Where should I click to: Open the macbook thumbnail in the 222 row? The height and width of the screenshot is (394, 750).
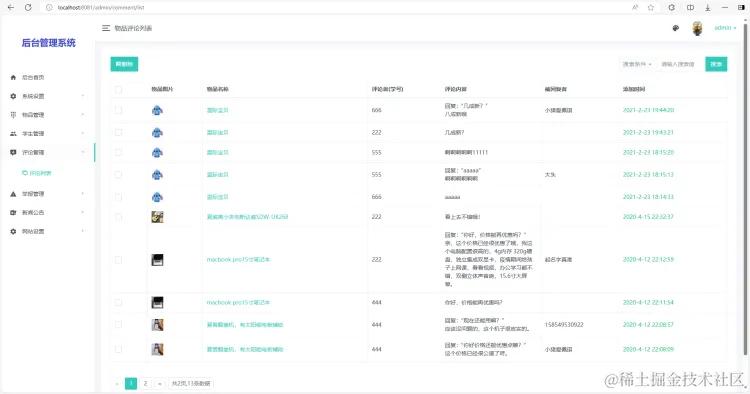pyautogui.click(x=157, y=260)
